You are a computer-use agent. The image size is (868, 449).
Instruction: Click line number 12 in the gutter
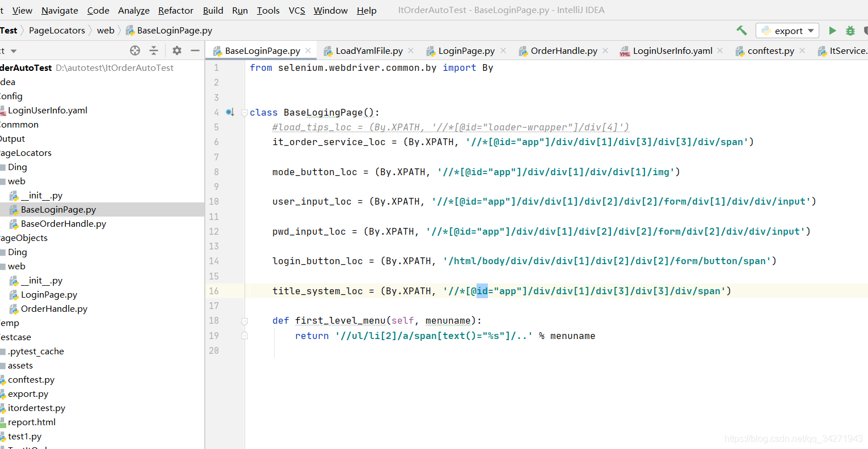214,231
